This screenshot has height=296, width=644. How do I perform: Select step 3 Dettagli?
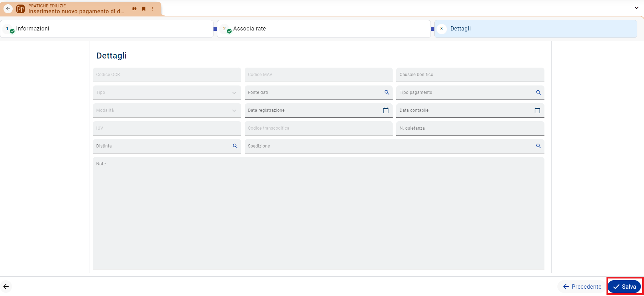click(536, 29)
